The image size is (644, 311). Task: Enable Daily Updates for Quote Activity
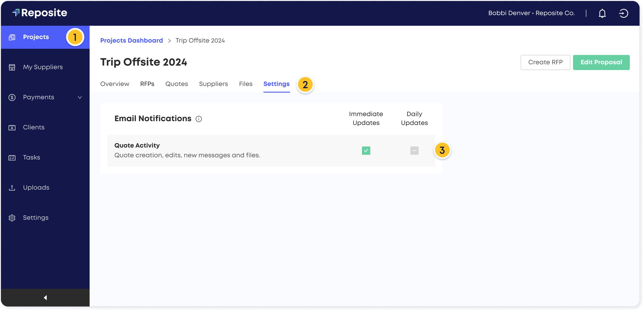click(414, 150)
